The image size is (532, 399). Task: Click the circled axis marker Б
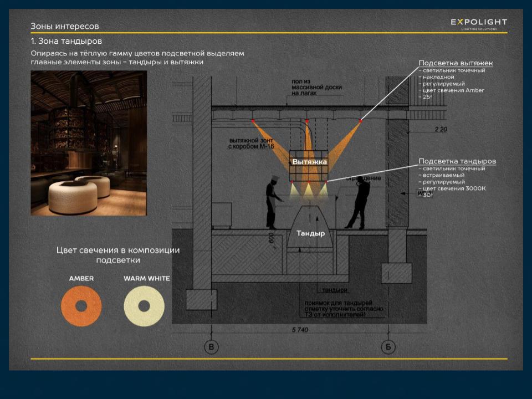point(388,347)
